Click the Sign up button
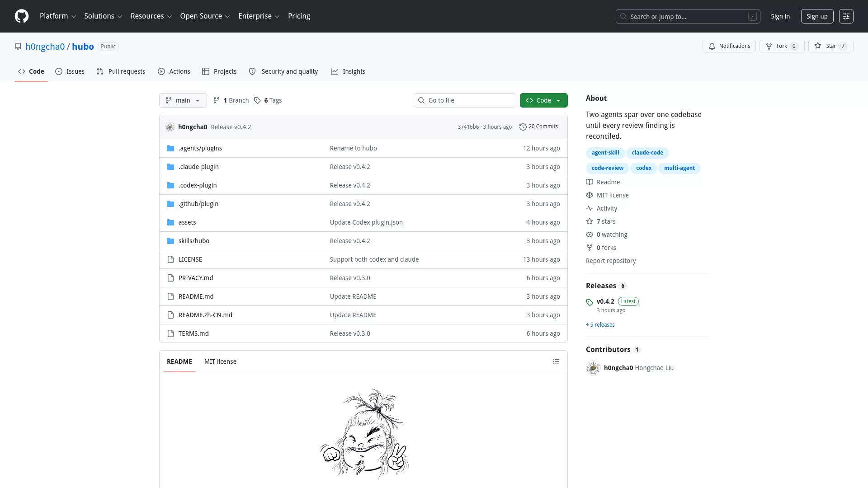Image resolution: width=868 pixels, height=488 pixels. [x=817, y=16]
